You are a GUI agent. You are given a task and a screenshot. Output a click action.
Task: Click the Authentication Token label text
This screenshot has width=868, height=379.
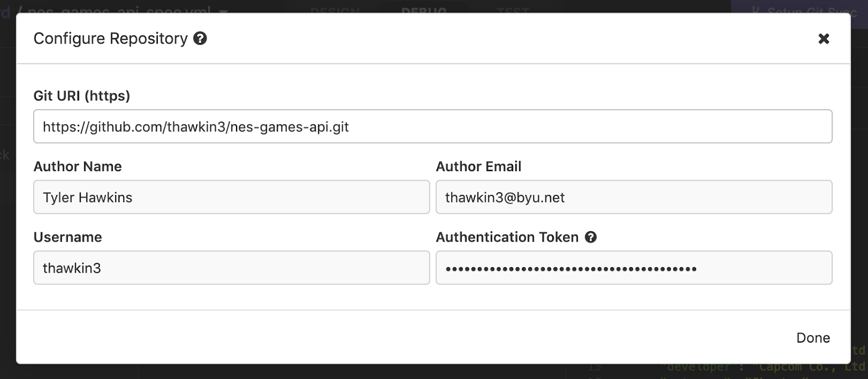coord(507,237)
